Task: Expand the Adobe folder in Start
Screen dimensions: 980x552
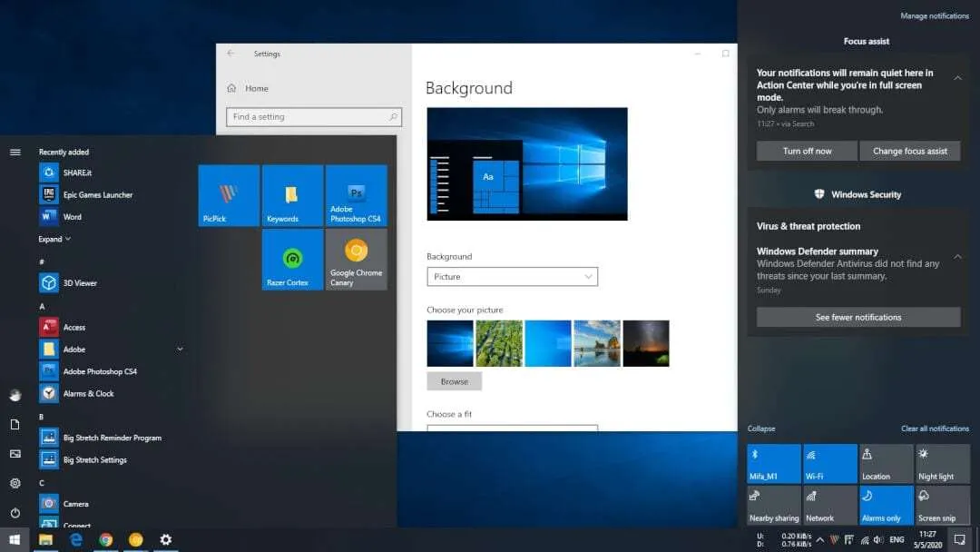Action: click(180, 349)
